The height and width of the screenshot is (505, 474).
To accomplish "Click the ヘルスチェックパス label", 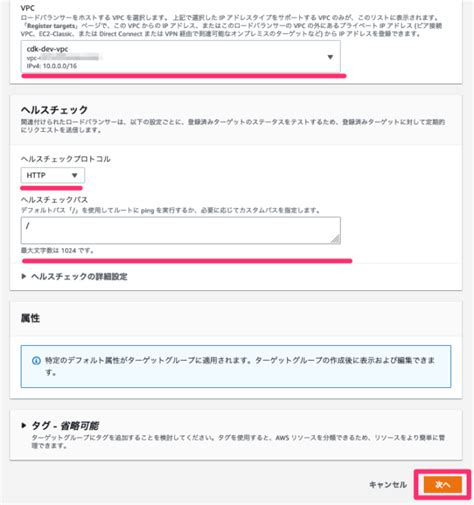I will coord(54,200).
